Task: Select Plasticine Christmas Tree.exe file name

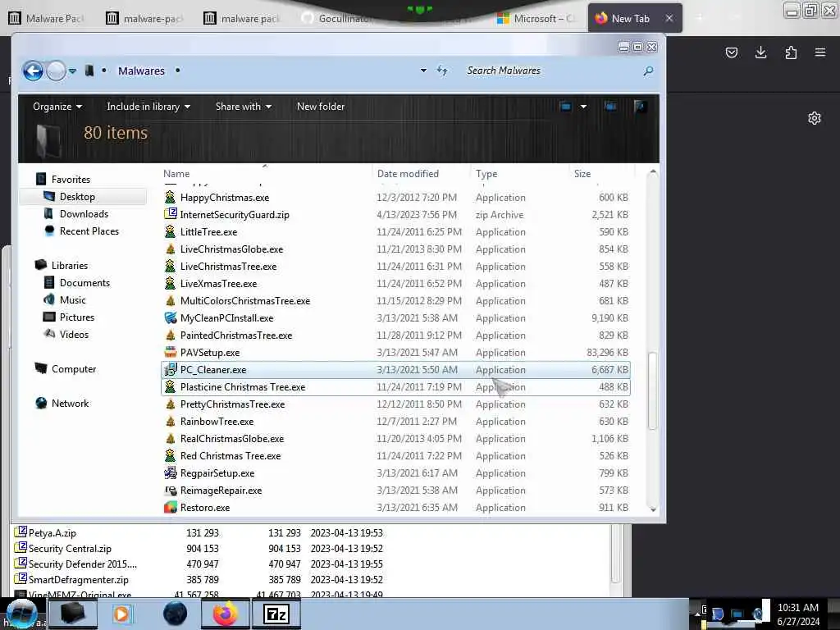Action: (243, 387)
